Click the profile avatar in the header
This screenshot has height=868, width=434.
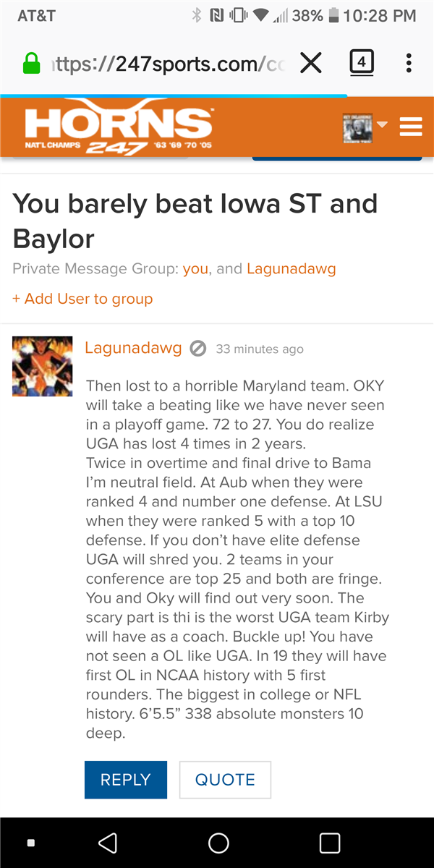(x=357, y=127)
